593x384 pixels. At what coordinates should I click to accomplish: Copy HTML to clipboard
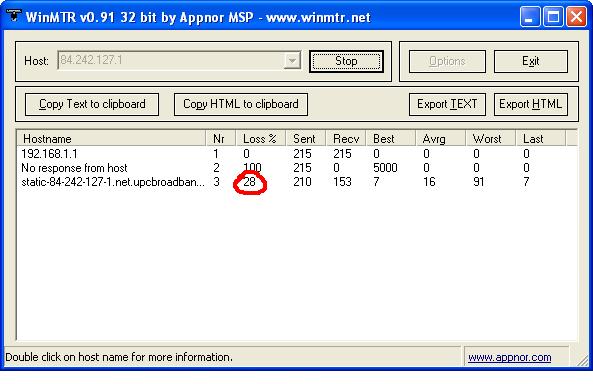[241, 104]
